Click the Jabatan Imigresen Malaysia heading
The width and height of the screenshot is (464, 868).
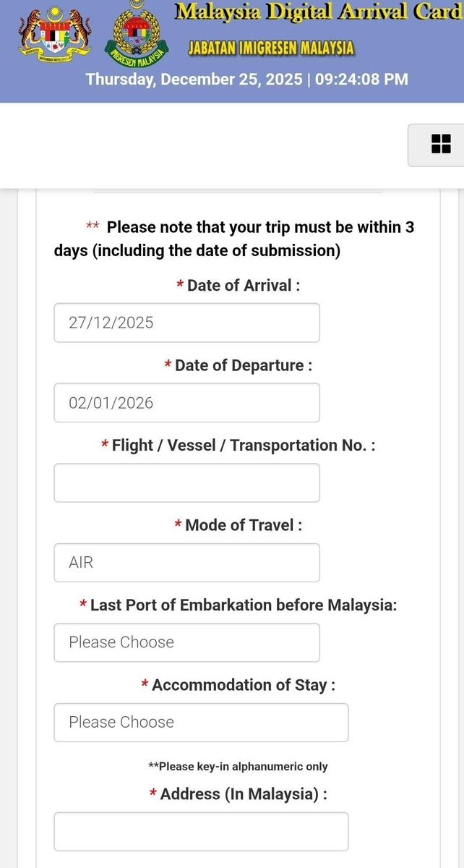pyautogui.click(x=271, y=48)
